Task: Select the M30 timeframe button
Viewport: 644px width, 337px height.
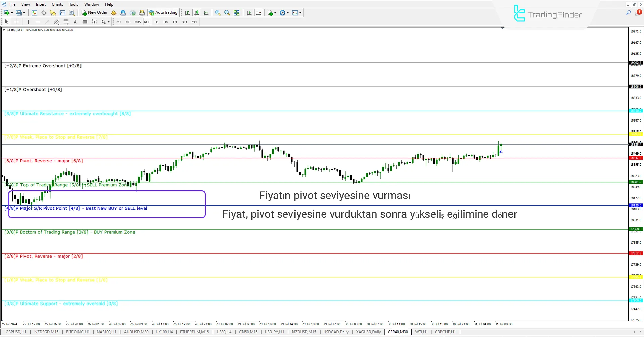Action: [x=148, y=22]
